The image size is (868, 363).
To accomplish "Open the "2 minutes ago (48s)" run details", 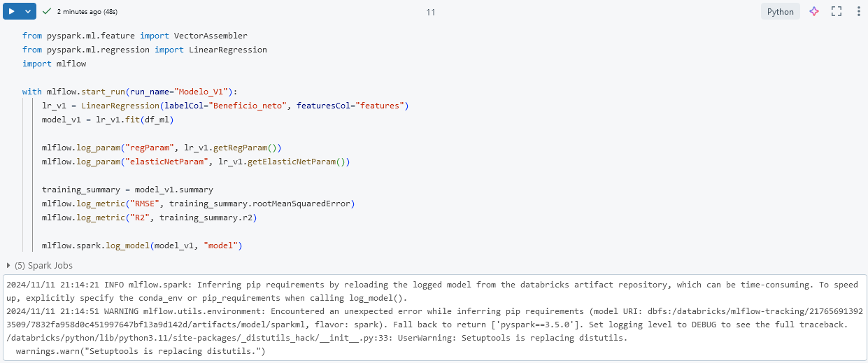I will pos(89,12).
